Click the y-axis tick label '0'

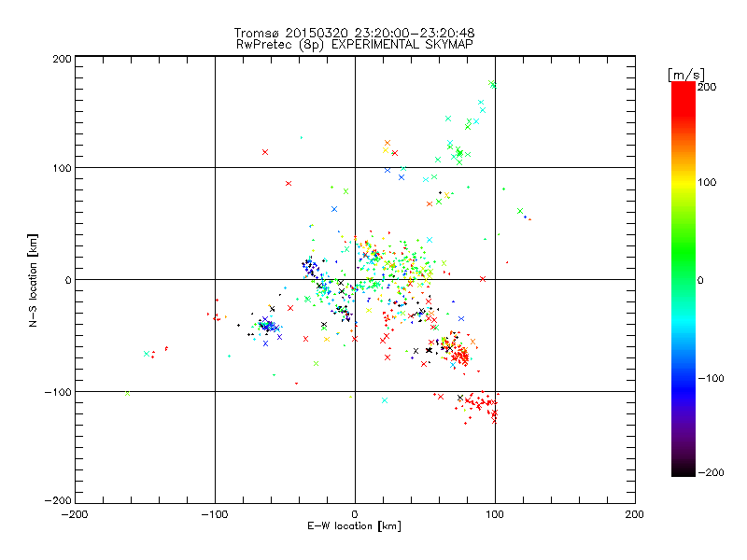point(68,280)
